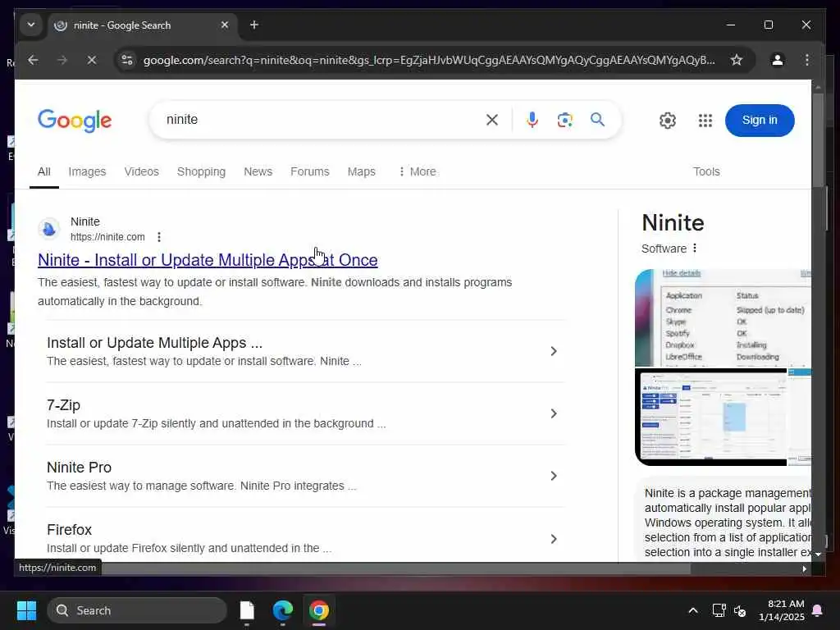
Task: Switch to Maps tab
Action: [x=362, y=171]
